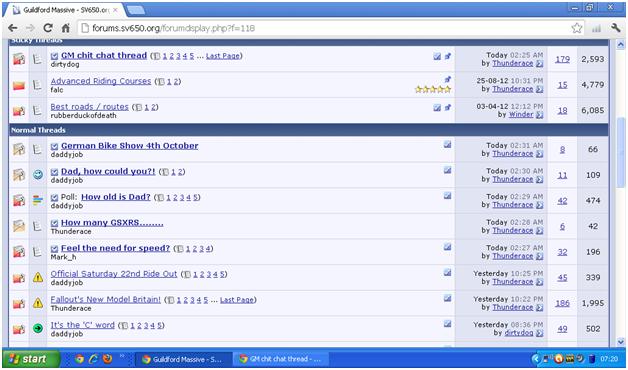Jump to first unread in German Bike Show thread
Screen dimensions: 628x370
[x=54, y=146]
